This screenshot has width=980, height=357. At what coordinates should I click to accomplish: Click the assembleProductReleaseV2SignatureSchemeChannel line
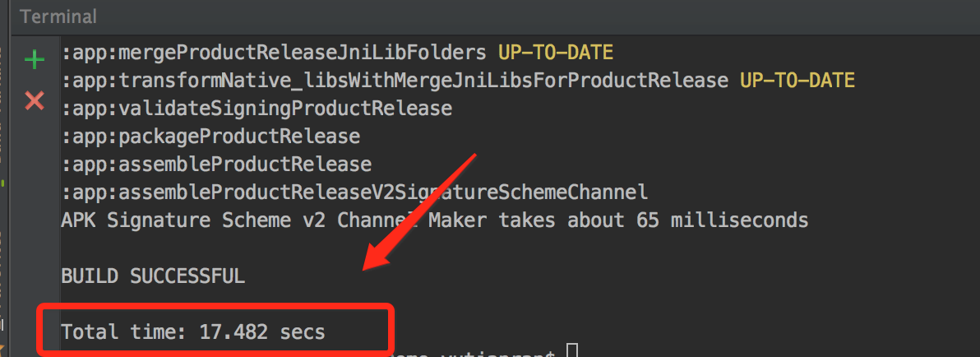[354, 192]
